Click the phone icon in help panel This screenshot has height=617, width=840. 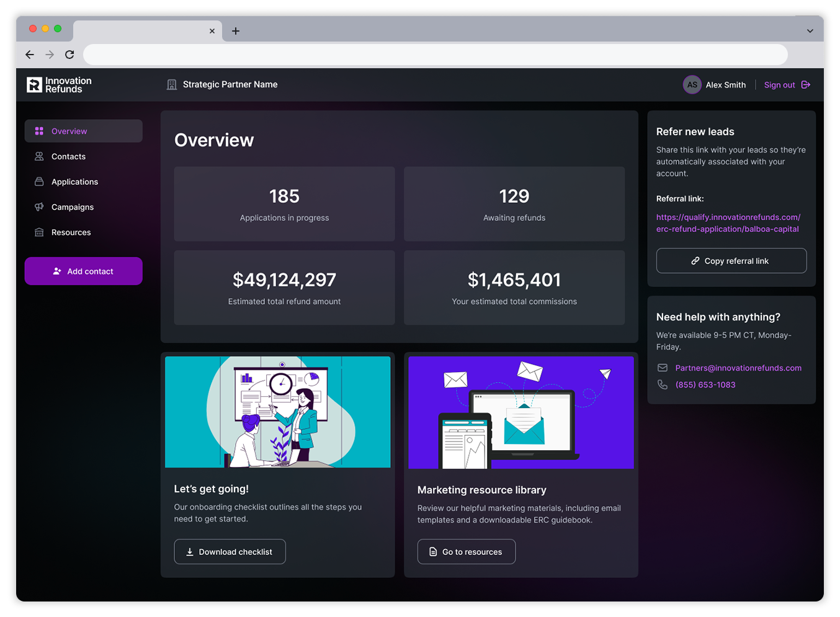pos(663,384)
